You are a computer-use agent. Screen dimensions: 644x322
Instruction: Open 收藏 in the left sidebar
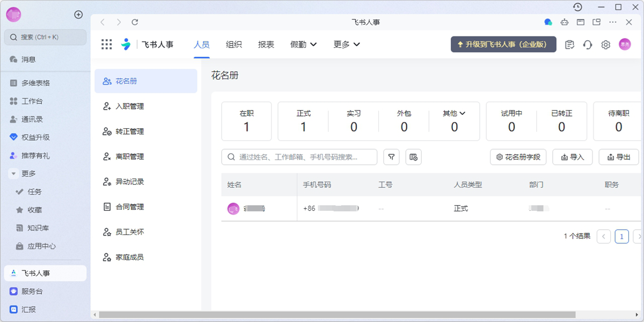coord(45,210)
